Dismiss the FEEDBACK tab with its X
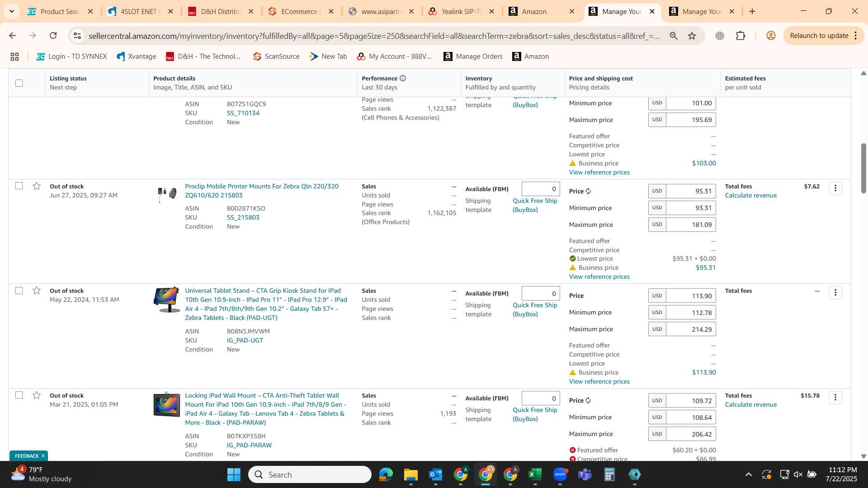 (x=43, y=456)
